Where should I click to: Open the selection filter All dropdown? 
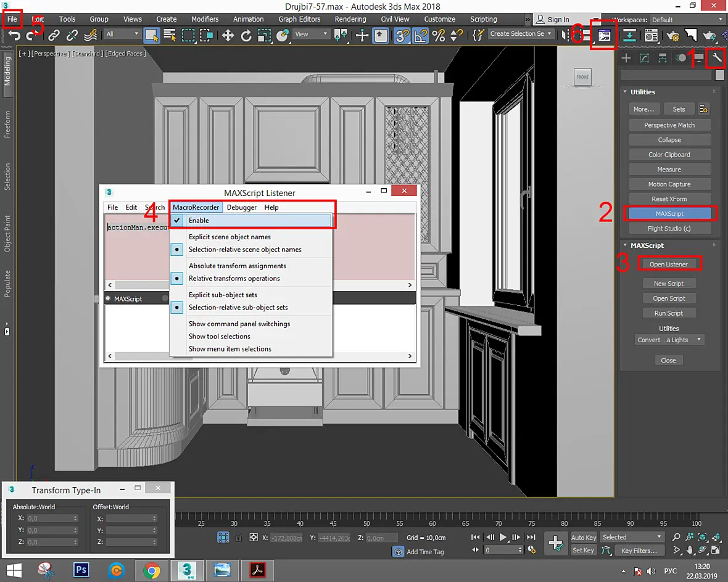(x=122, y=35)
